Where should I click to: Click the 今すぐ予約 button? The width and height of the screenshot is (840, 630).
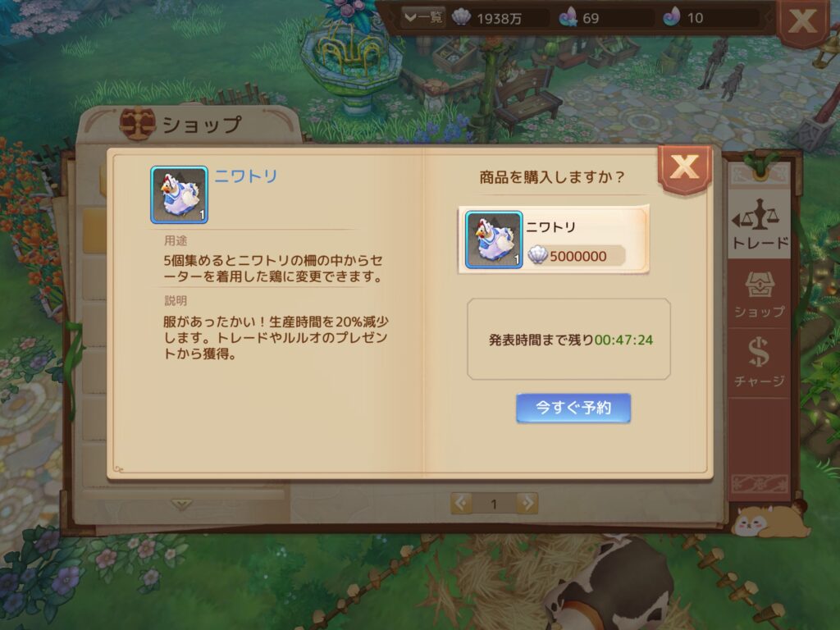point(573,409)
